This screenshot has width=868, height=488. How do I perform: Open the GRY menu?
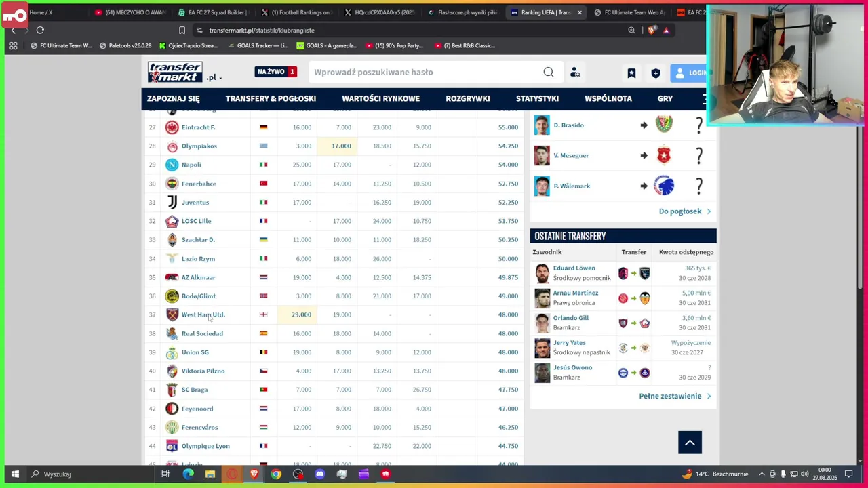pyautogui.click(x=665, y=98)
